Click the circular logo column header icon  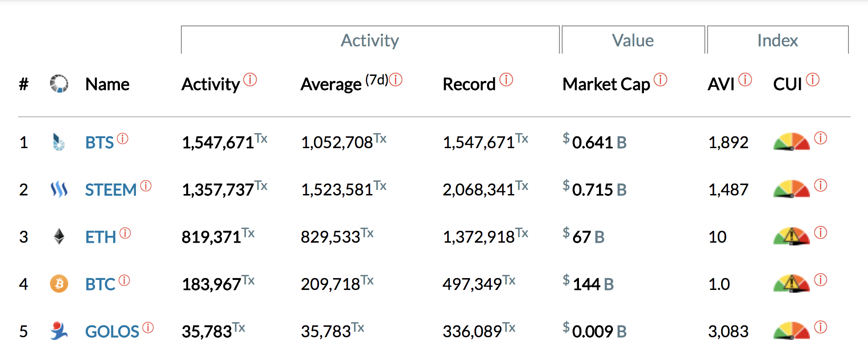(59, 84)
